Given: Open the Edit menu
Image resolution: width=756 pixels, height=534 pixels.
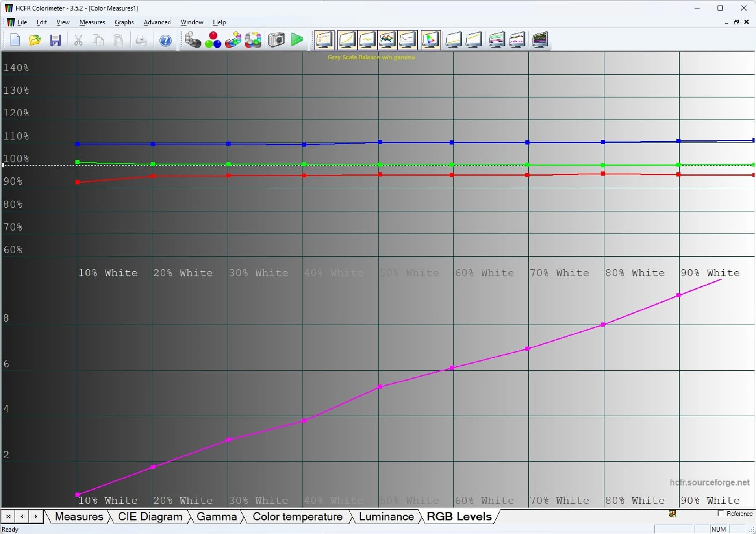Looking at the screenshot, I should pos(41,22).
